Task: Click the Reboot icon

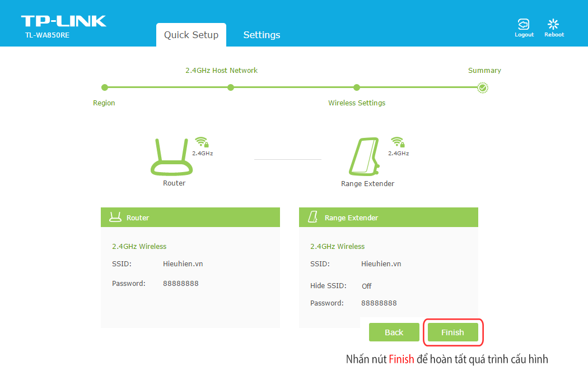Action: [x=554, y=24]
